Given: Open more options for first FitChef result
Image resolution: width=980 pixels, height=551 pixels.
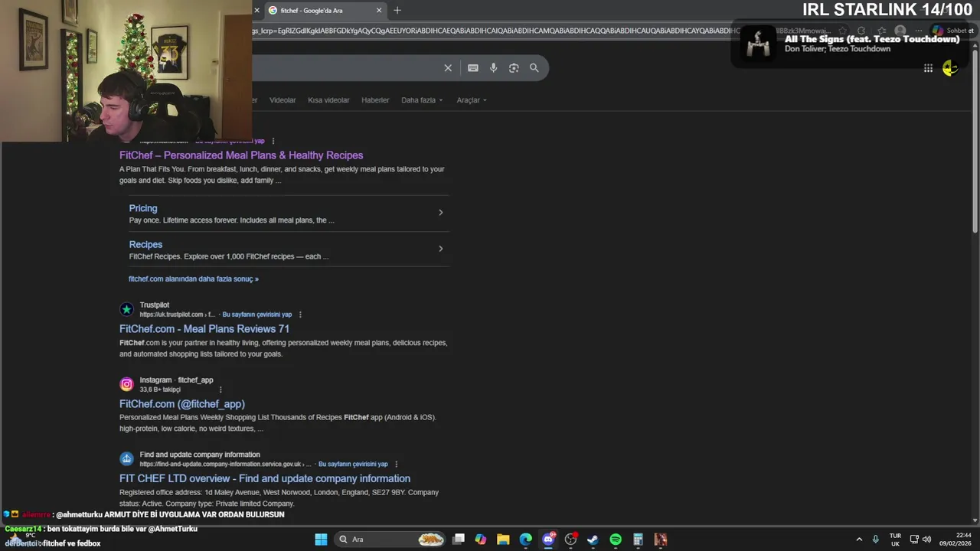Looking at the screenshot, I should click(x=273, y=142).
